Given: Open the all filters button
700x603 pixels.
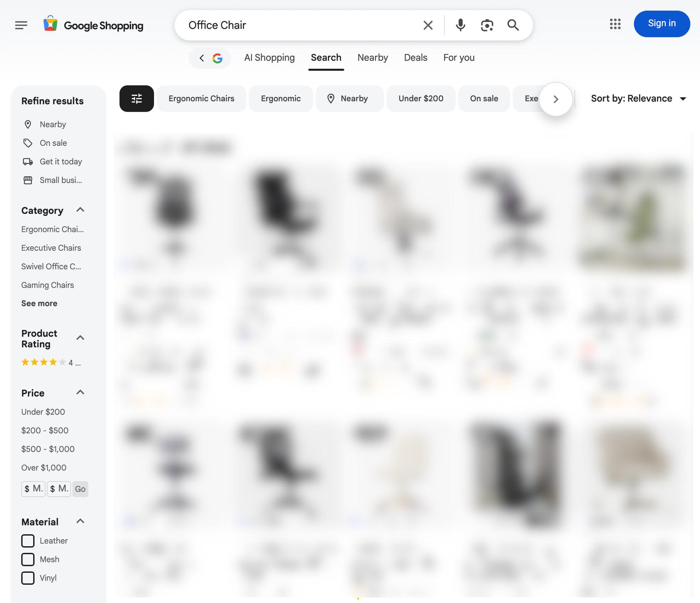Looking at the screenshot, I should point(137,99).
